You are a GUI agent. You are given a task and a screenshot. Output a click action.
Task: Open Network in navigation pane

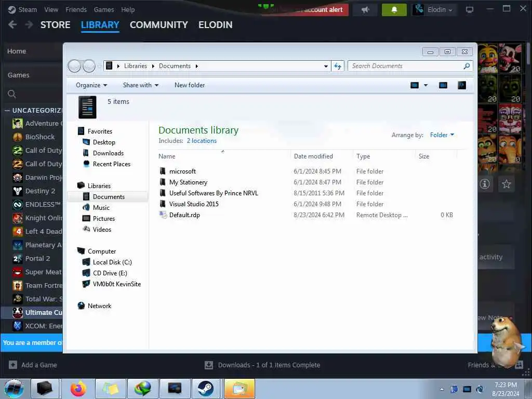[99, 305]
